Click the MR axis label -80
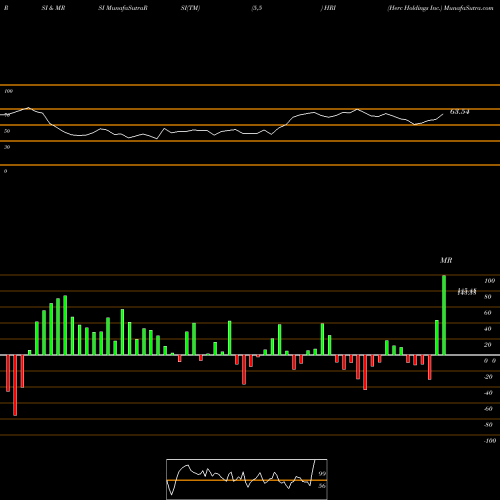Viewport: 500px width, 500px height. [x=488, y=425]
